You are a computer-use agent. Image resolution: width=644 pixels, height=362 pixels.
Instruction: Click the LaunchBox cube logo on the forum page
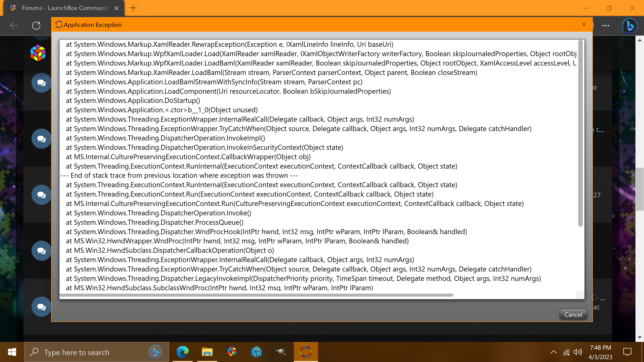[x=38, y=53]
